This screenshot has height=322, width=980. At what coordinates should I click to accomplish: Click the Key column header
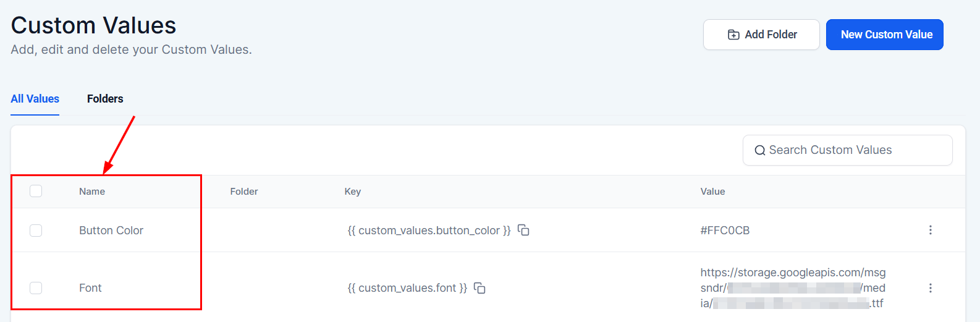click(353, 192)
